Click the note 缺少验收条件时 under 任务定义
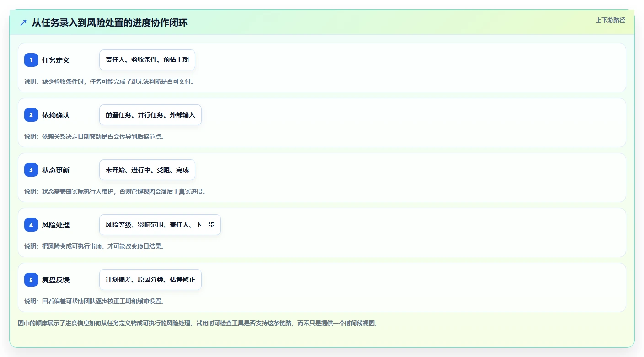 [x=109, y=81]
